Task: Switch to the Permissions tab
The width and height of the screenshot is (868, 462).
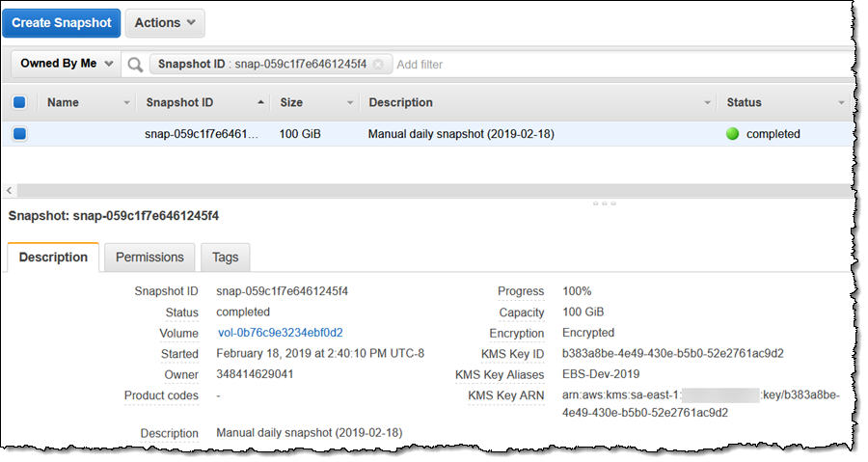Action: point(149,258)
